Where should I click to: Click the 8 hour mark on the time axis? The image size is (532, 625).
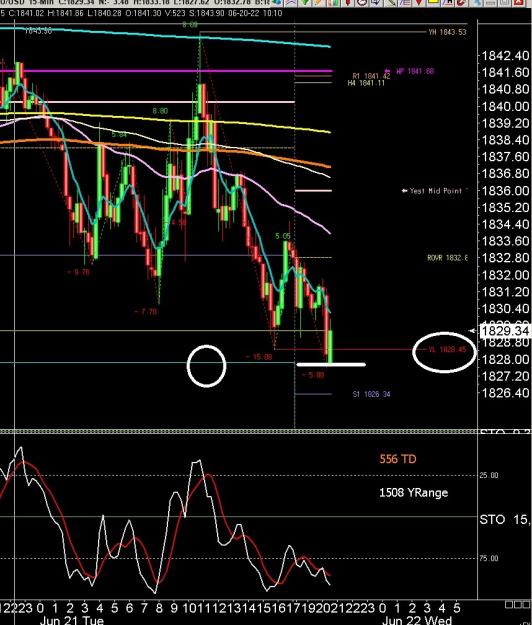[159, 608]
